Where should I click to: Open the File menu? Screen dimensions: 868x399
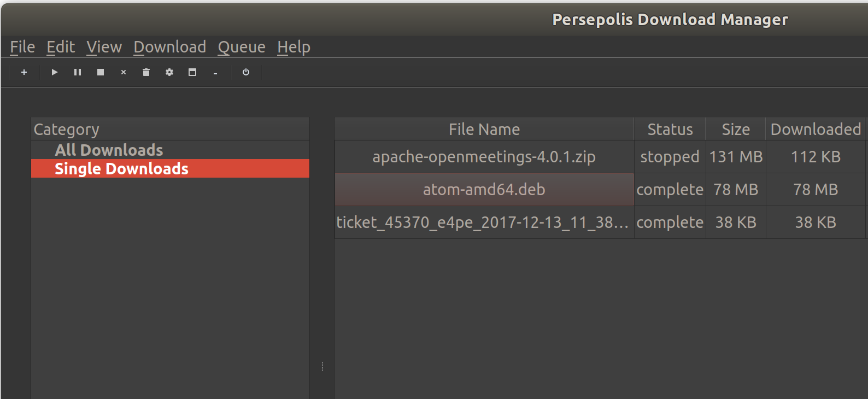(x=22, y=47)
